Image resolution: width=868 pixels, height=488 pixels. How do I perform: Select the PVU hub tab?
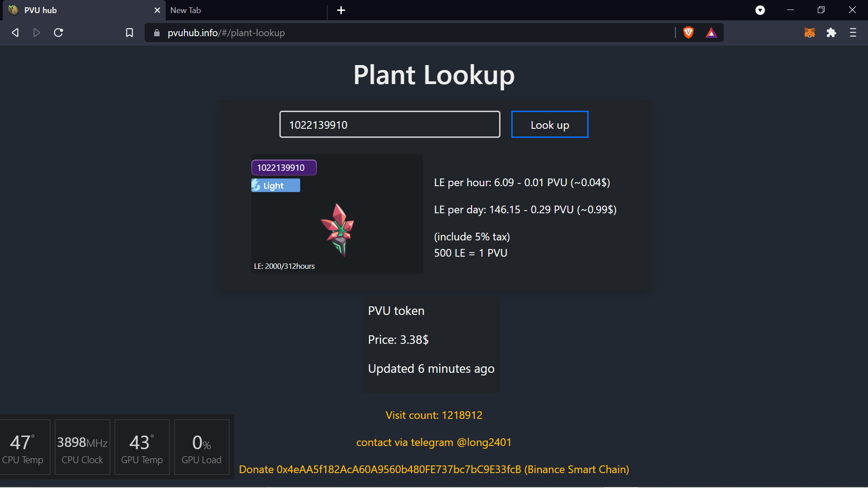coord(84,10)
